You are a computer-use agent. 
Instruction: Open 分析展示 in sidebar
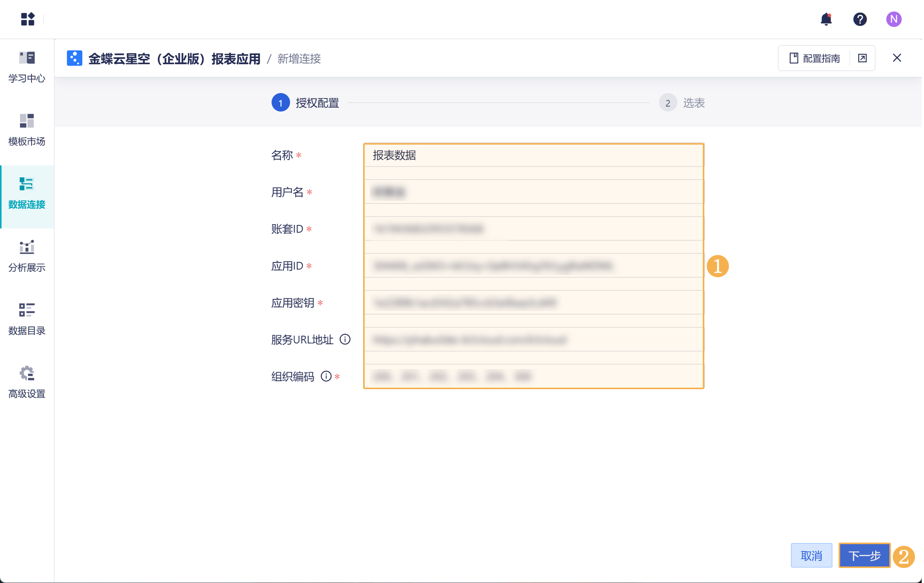[27, 256]
